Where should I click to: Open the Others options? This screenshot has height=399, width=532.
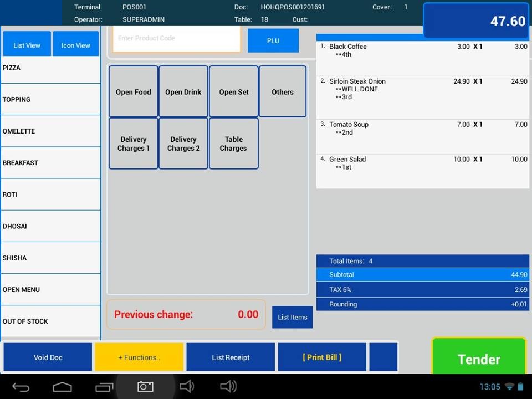pyautogui.click(x=283, y=91)
